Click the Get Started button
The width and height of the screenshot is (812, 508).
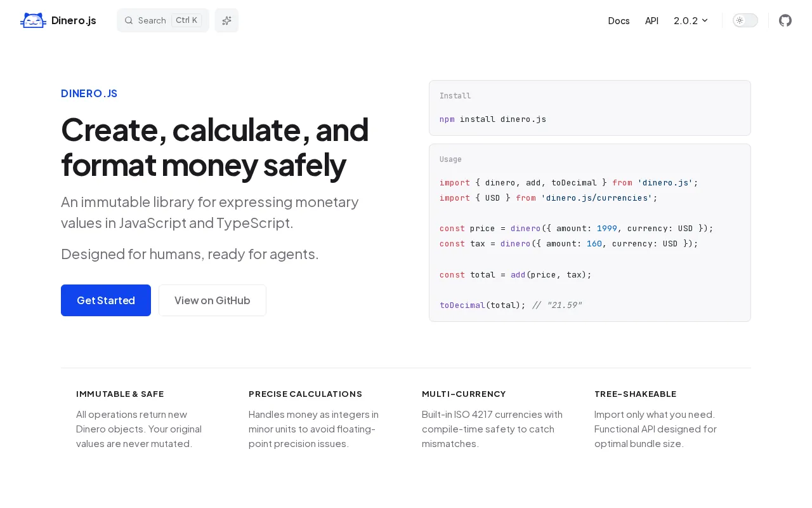[106, 300]
